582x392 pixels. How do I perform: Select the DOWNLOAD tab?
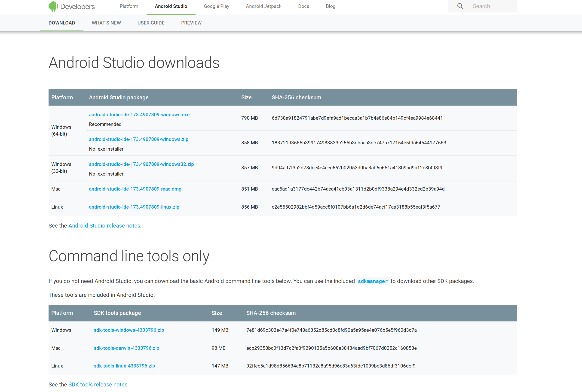point(61,23)
